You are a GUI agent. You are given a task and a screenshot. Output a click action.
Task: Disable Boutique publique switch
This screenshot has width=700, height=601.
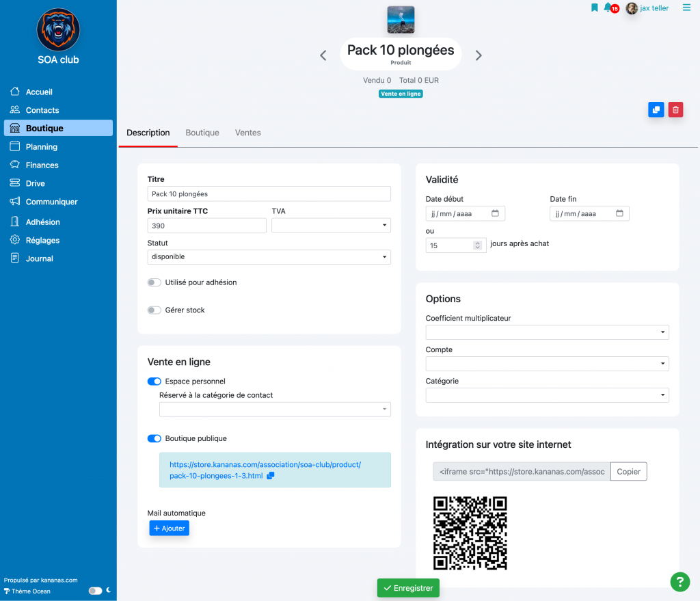(x=154, y=438)
